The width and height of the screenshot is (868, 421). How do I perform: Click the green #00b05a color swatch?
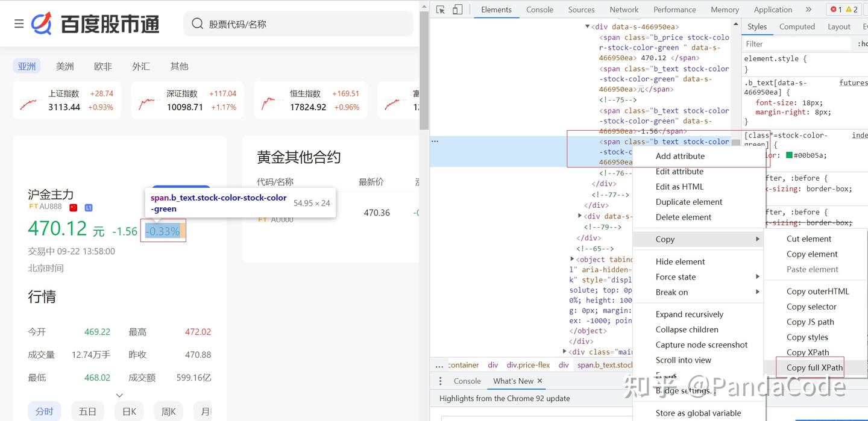click(788, 155)
